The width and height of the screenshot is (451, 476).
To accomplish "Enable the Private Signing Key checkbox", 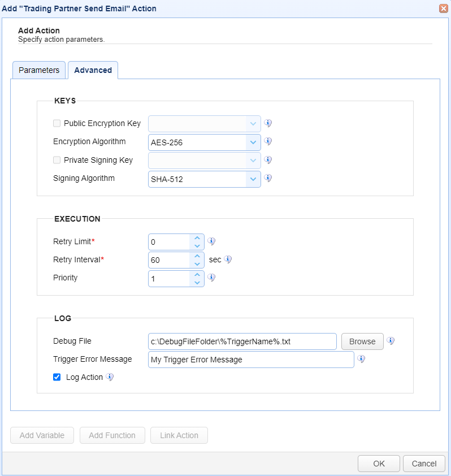I will (x=57, y=160).
